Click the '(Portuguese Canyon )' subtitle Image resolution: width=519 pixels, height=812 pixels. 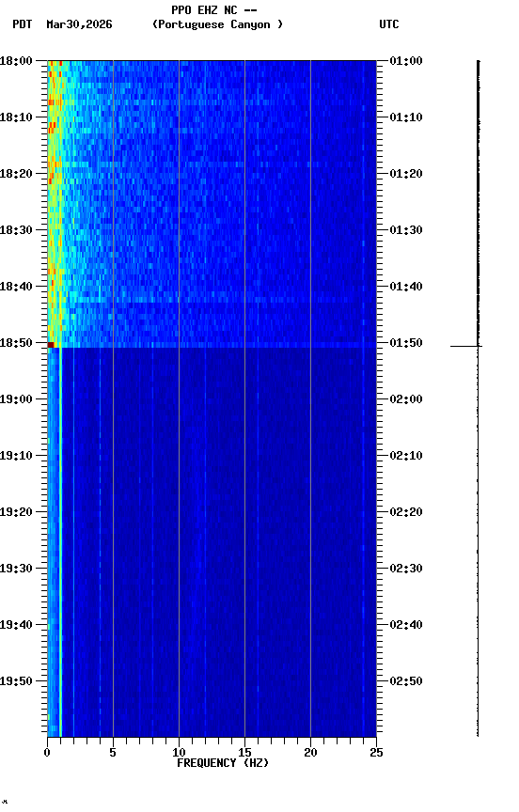217,24
